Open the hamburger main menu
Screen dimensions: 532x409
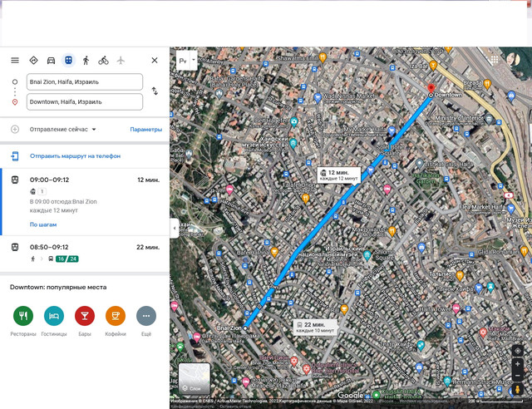pyautogui.click(x=15, y=61)
